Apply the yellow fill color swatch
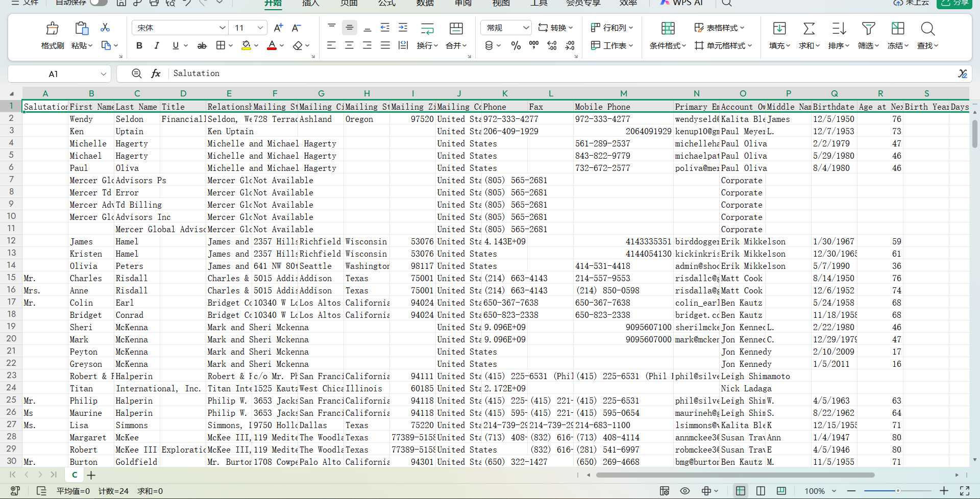Screen dimensions: 980x499 [246, 45]
